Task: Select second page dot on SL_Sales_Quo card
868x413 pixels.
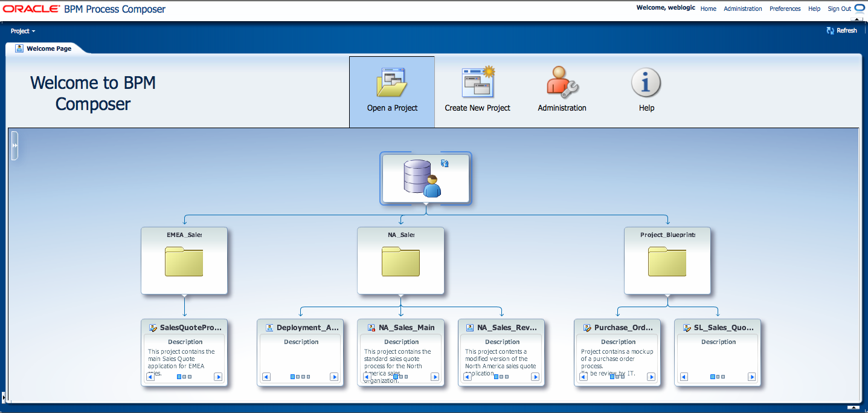Action: [719, 377]
